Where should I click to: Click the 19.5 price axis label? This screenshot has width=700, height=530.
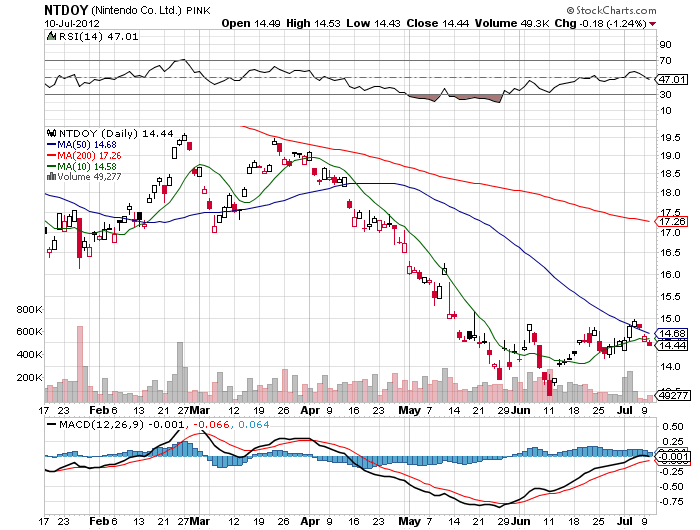pyautogui.click(x=671, y=138)
